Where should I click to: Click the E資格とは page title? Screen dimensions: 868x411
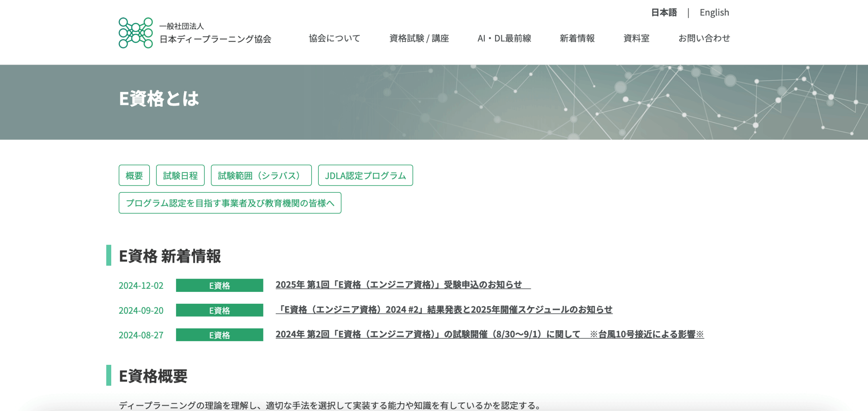159,99
